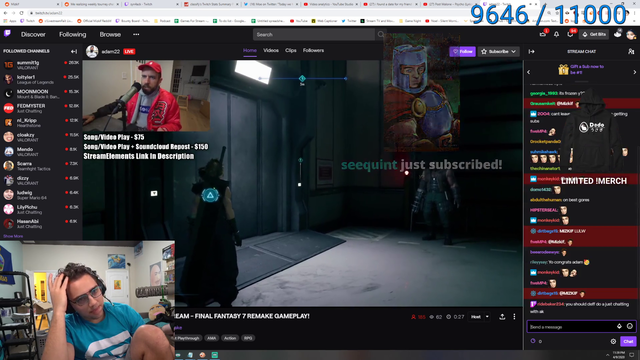The image size is (640, 360).
Task: Open HasanAbi channel in sidebar
Action: click(x=41, y=224)
